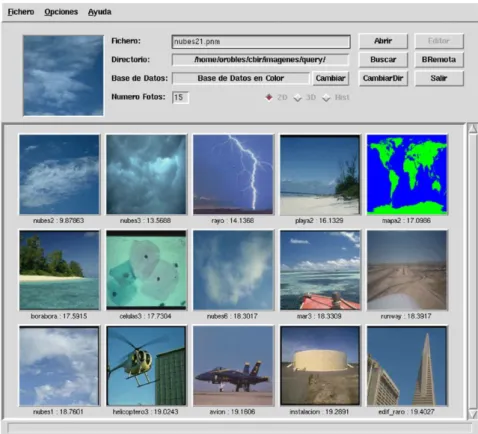
Task: Click the edif_raro building thumbnail
Action: click(407, 366)
